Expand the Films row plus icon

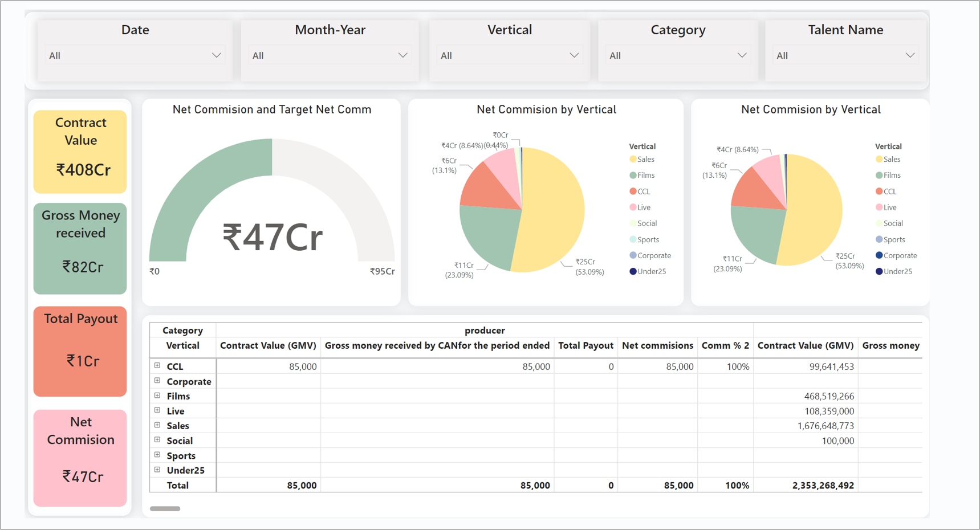tap(157, 396)
